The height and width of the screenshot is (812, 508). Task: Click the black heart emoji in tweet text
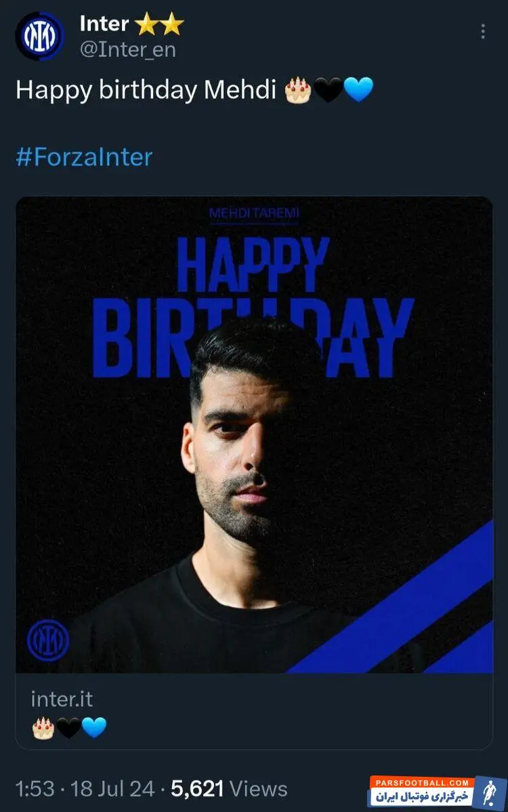[x=329, y=90]
